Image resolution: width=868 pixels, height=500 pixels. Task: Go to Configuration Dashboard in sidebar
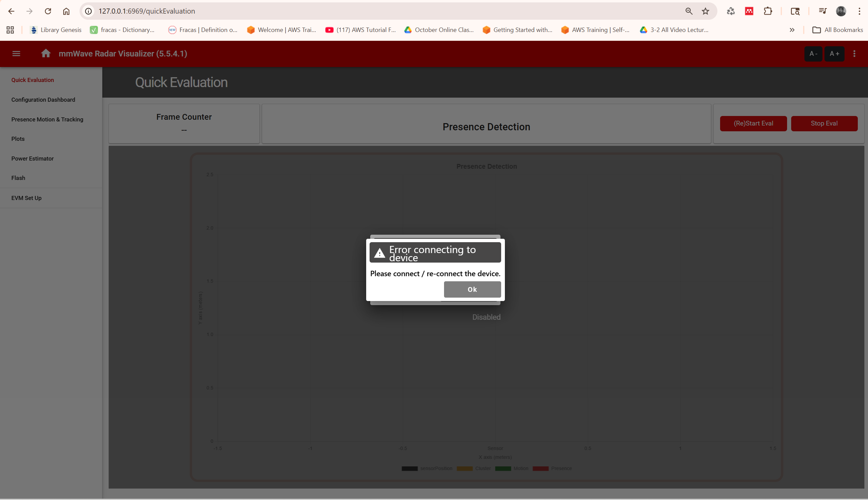click(x=43, y=100)
